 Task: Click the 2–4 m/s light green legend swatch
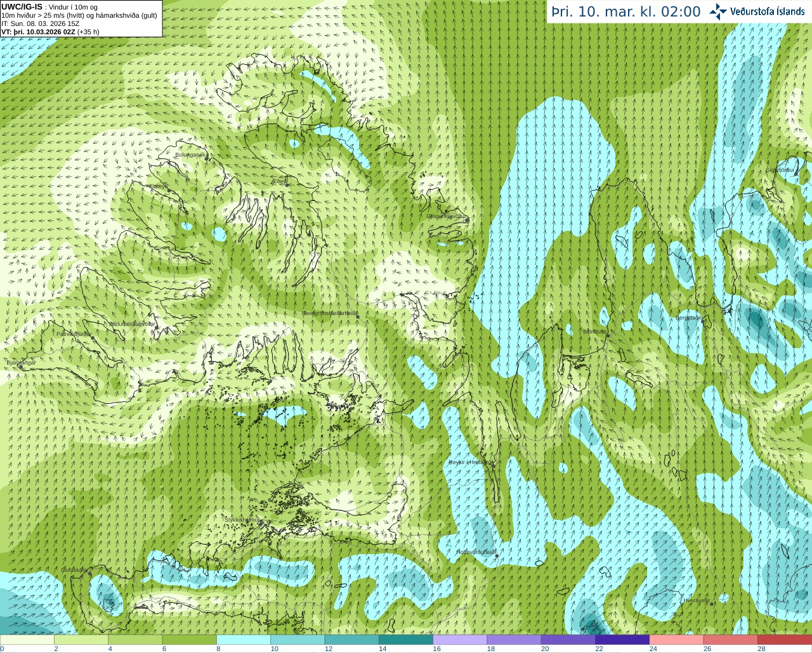[x=81, y=640]
